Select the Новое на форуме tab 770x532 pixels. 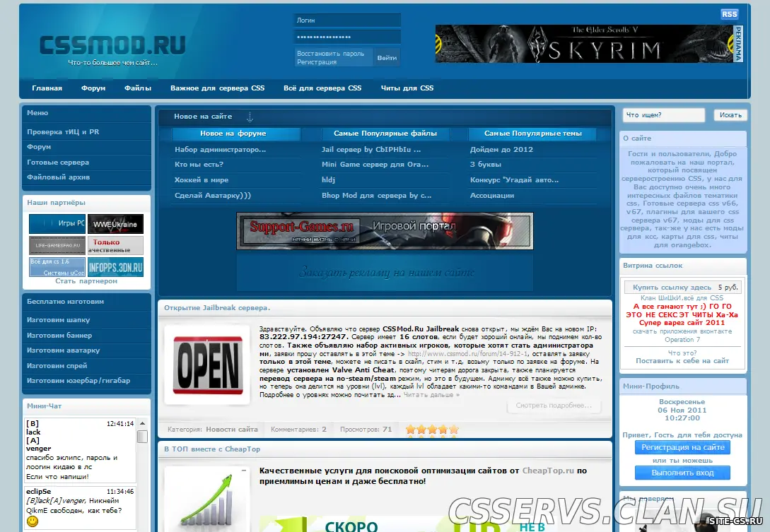(x=233, y=134)
